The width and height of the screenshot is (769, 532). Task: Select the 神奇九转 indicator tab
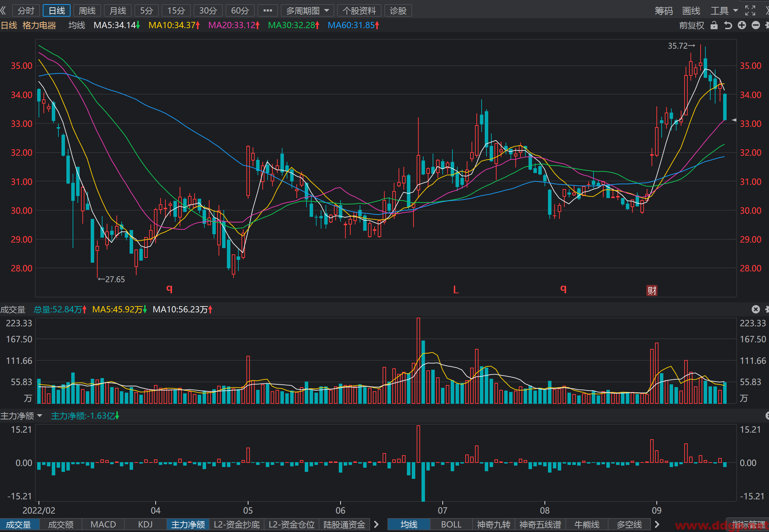pyautogui.click(x=494, y=524)
